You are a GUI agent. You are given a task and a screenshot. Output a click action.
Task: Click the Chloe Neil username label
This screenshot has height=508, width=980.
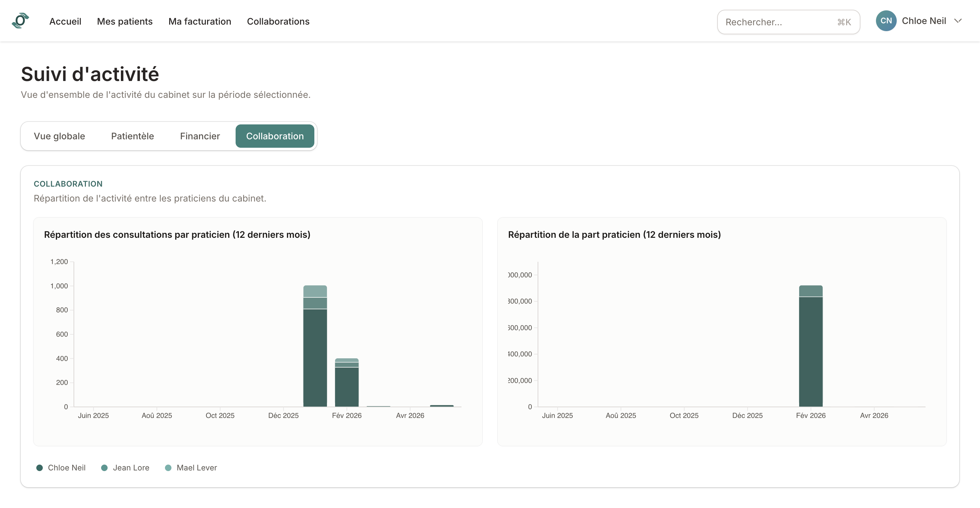coord(924,21)
